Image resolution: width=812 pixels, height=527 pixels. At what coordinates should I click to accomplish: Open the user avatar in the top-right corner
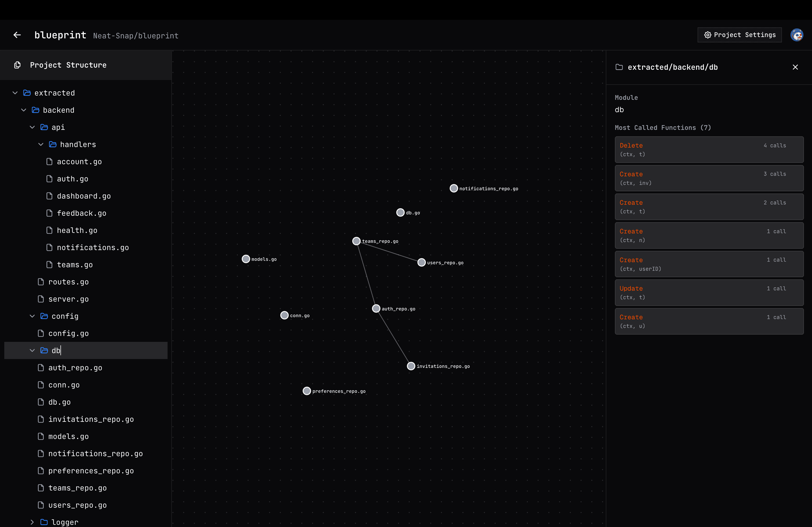coord(797,35)
